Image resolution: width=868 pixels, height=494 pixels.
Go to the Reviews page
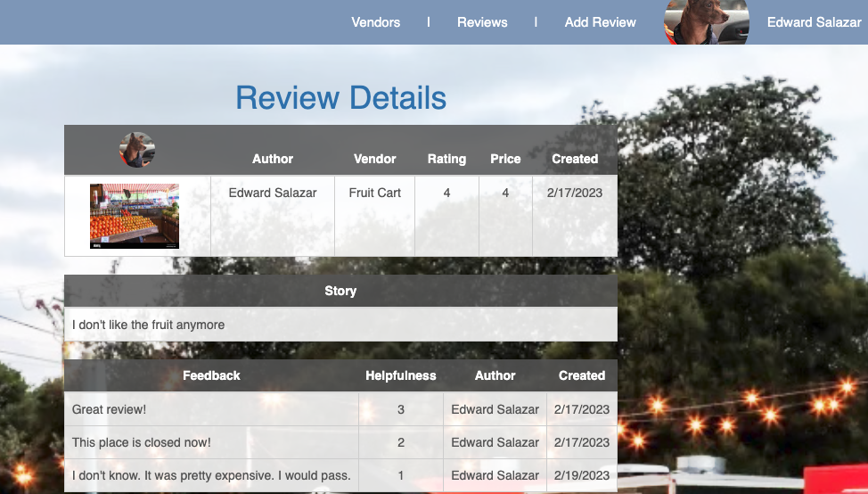(x=482, y=22)
